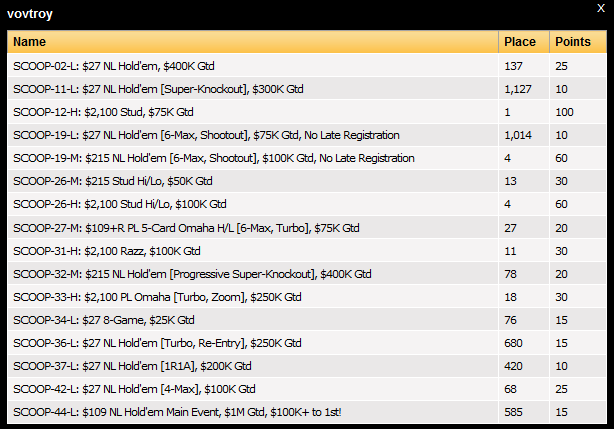Select SCOOP-26-H $2,100 Stud Hi/Lo name

[x=120, y=204]
